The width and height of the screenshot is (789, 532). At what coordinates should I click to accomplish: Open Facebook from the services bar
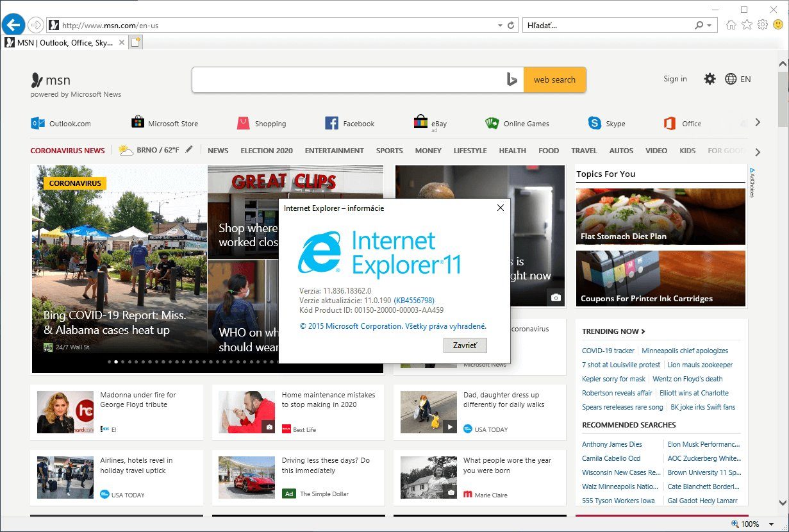[x=331, y=122]
